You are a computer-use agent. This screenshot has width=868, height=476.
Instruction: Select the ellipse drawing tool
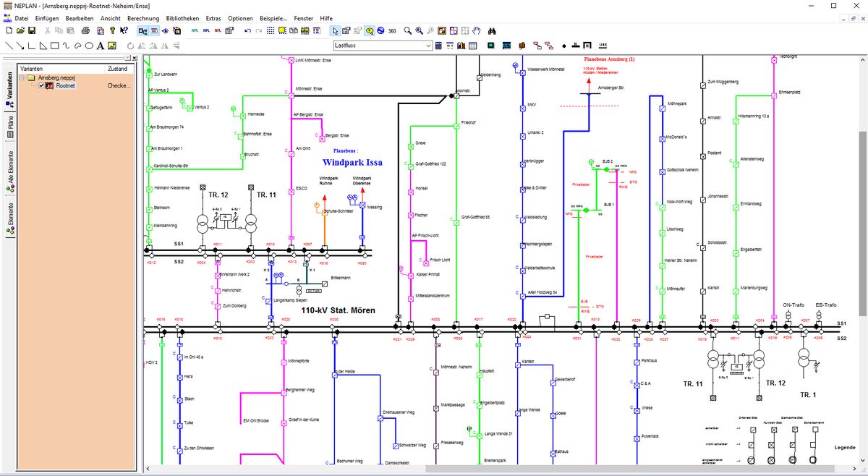tap(88, 46)
